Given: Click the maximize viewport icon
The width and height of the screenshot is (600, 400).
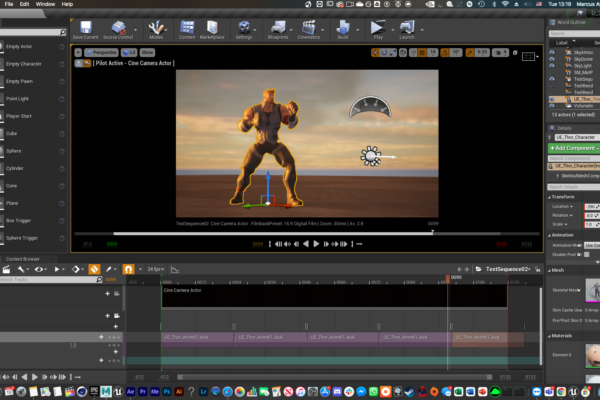Looking at the screenshot, I should (x=515, y=53).
